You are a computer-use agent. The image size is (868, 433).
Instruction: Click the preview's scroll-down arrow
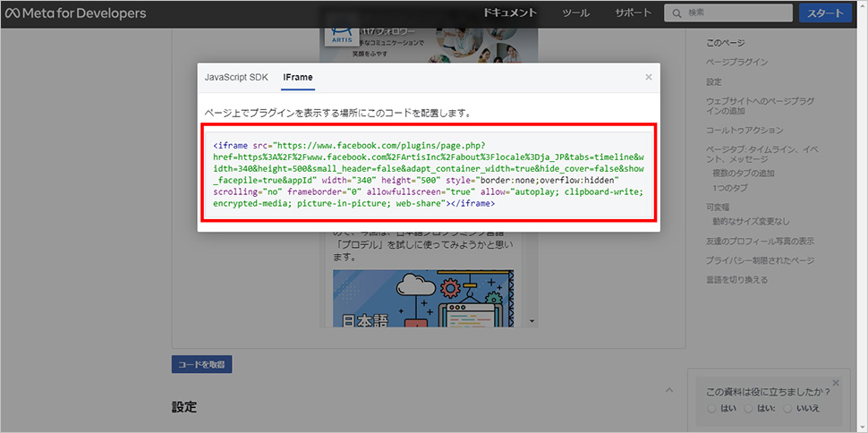(x=532, y=320)
